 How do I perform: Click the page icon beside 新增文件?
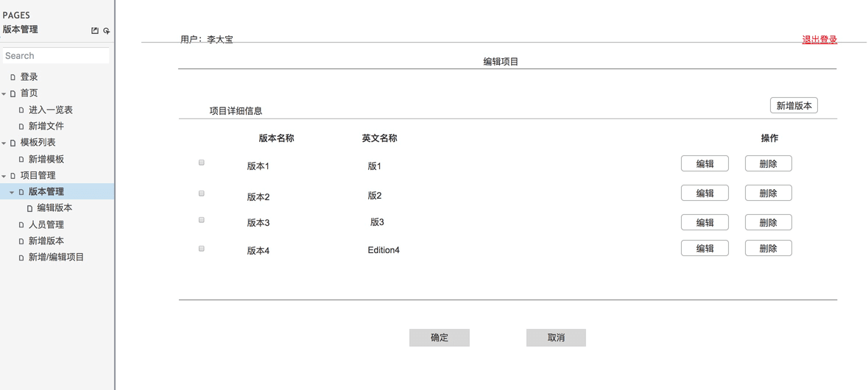tap(21, 127)
